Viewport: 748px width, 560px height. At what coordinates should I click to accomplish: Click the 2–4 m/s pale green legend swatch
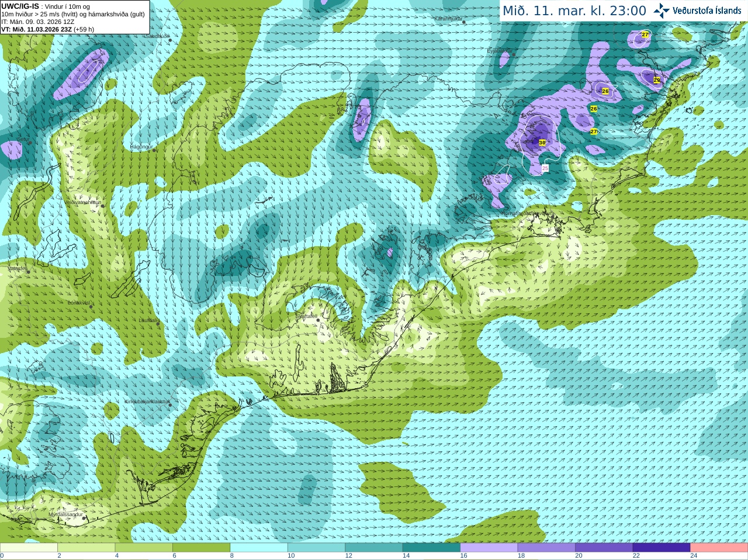point(86,548)
